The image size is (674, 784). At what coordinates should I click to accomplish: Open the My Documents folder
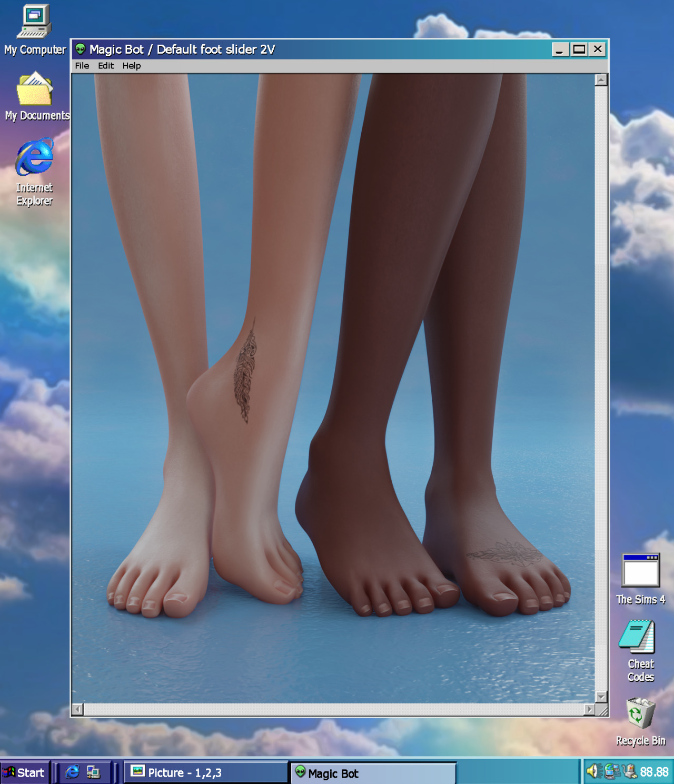click(34, 92)
